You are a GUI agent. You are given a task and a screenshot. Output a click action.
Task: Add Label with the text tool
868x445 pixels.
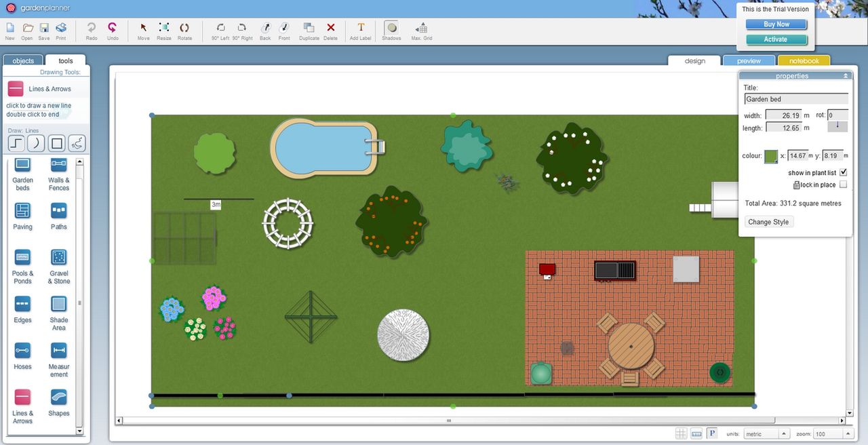click(x=361, y=31)
